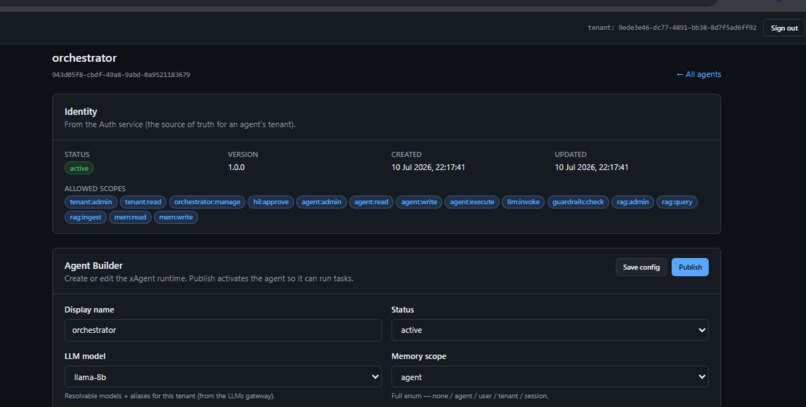This screenshot has width=806, height=407.
Task: Click the Created date value
Action: 428,168
